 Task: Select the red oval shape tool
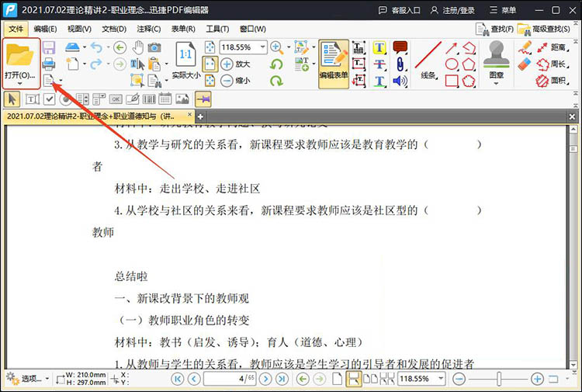[452, 64]
